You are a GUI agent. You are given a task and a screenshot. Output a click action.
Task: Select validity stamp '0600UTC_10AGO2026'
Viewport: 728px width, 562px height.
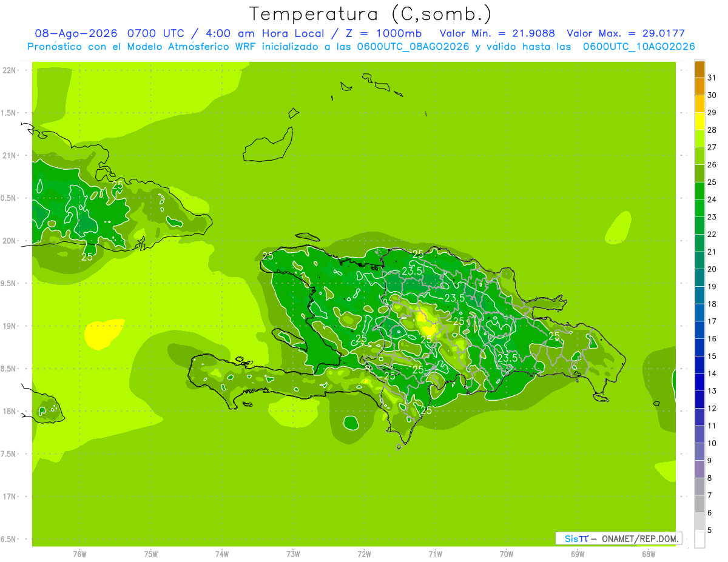639,46
